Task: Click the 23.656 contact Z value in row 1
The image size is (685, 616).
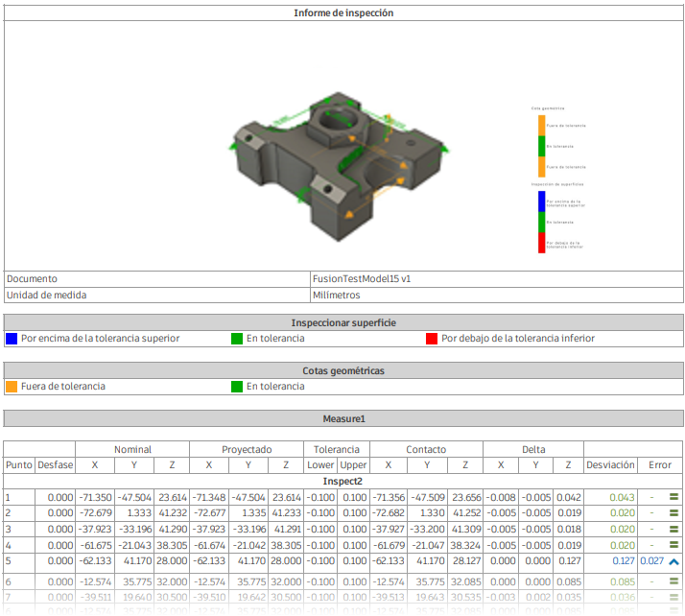Action: tap(466, 497)
